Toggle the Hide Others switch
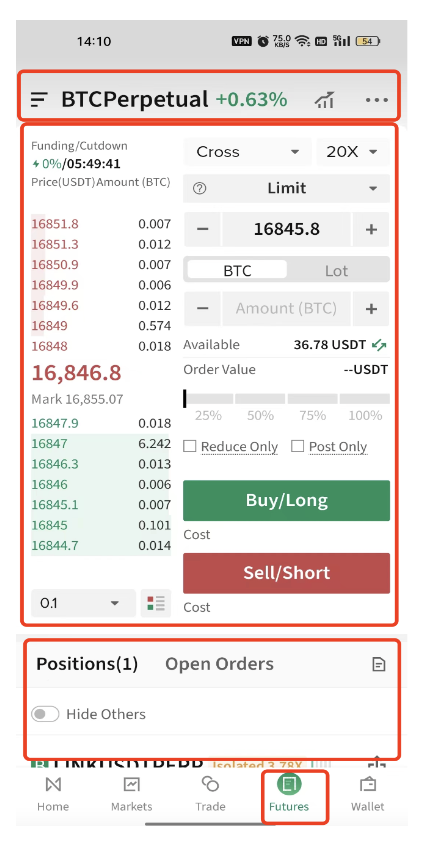The height and width of the screenshot is (854, 430). tap(45, 714)
